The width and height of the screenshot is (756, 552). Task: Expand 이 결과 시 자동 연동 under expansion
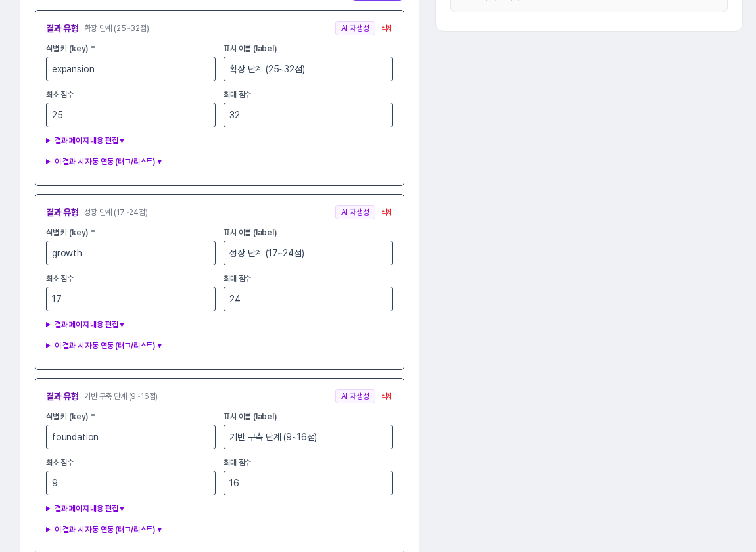coord(104,162)
